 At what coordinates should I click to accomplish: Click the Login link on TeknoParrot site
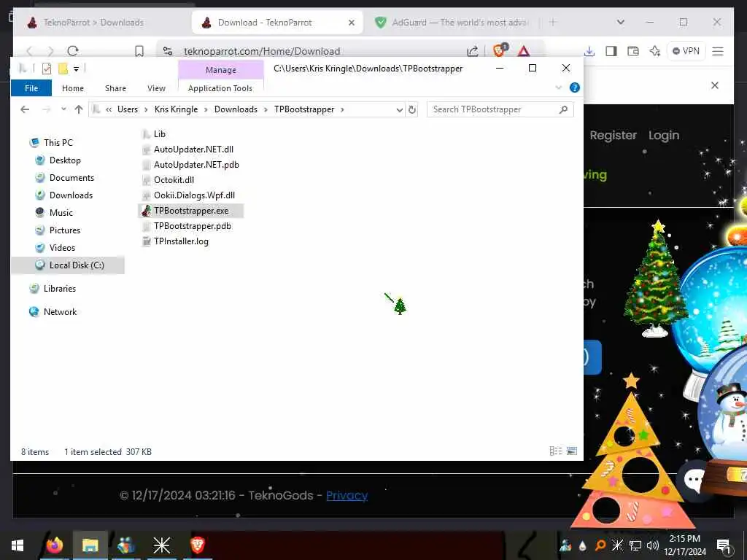(x=664, y=136)
